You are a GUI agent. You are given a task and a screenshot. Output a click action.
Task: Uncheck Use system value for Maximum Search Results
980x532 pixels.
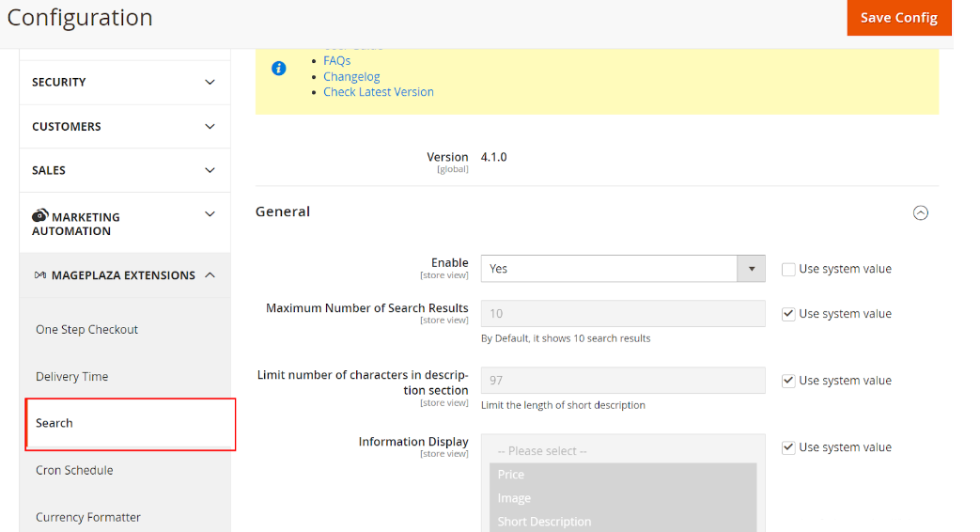point(788,314)
